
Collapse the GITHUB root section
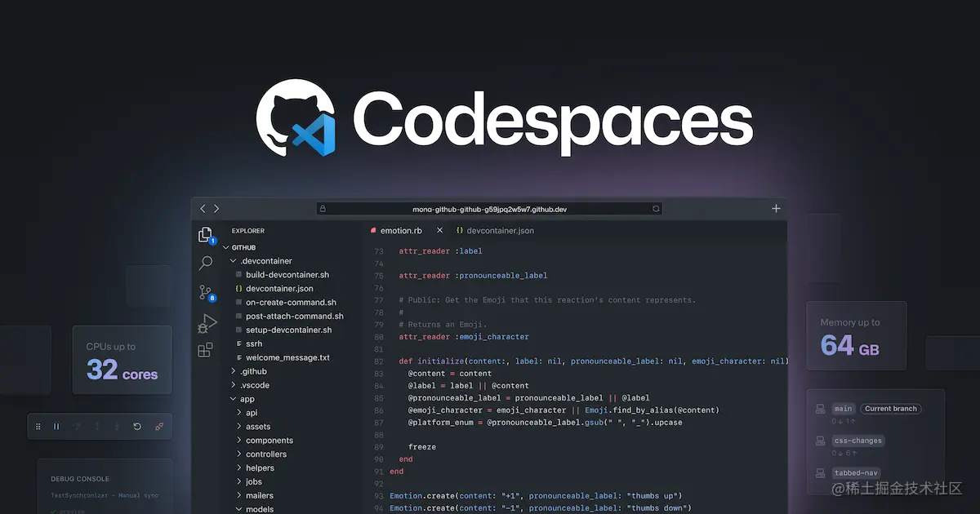227,247
